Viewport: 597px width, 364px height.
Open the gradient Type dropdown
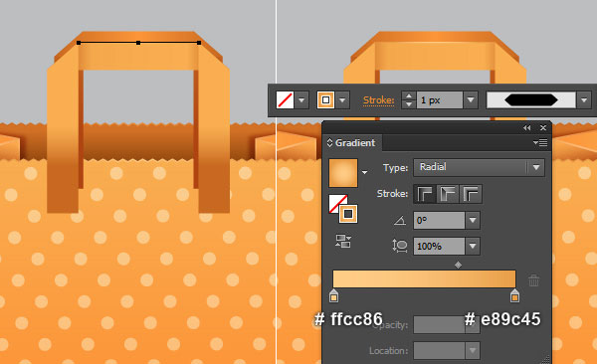pyautogui.click(x=479, y=167)
